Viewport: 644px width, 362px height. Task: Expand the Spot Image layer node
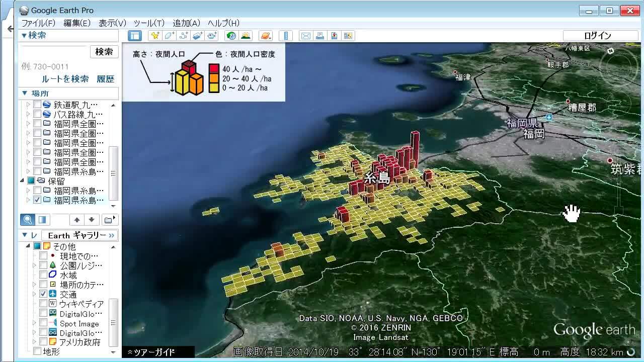pos(34,323)
